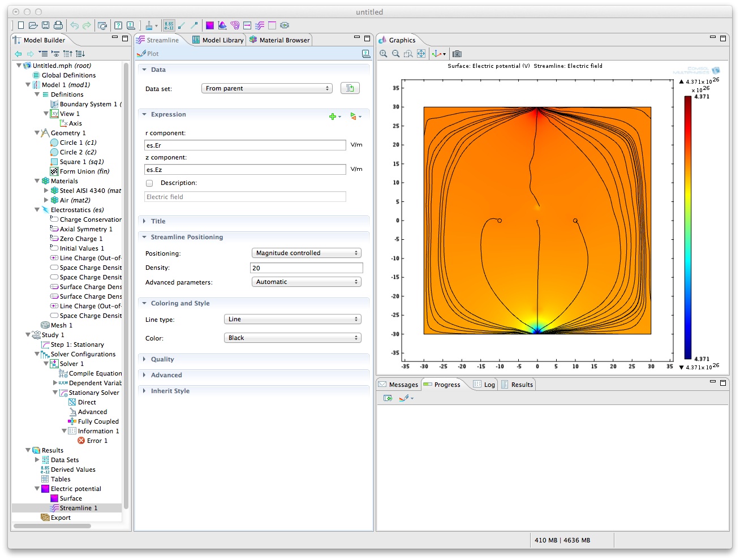Expand the Data Sets tree node
The height and width of the screenshot is (560, 740).
coord(37,460)
